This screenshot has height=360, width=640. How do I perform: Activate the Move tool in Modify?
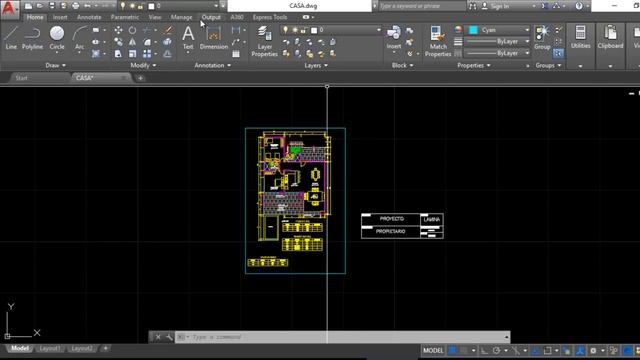pos(118,30)
